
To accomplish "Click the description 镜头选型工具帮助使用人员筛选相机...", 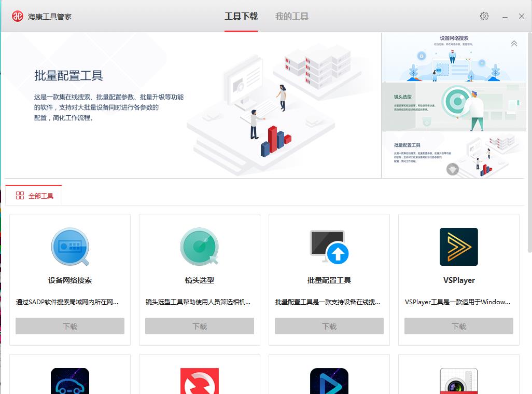I will (198, 302).
